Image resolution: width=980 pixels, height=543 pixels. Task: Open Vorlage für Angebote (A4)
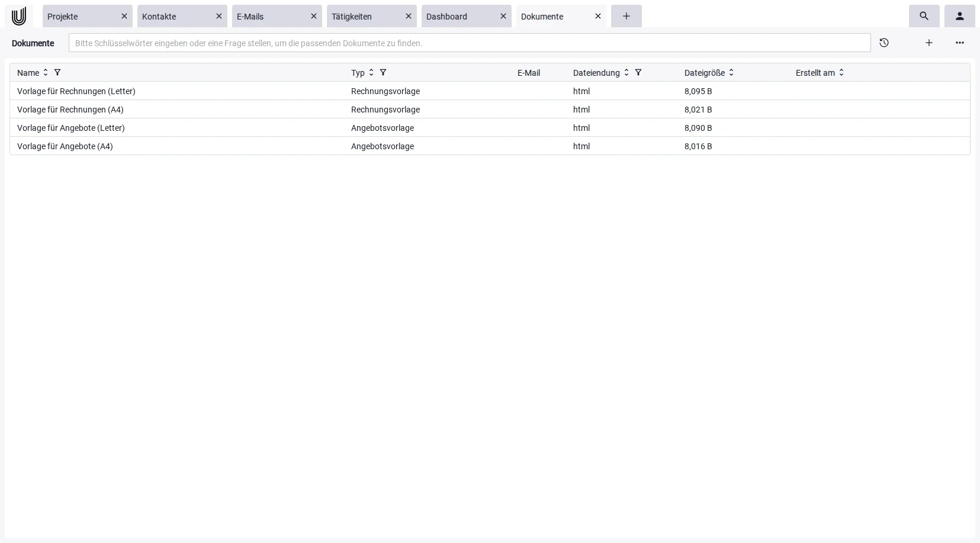coord(490,146)
